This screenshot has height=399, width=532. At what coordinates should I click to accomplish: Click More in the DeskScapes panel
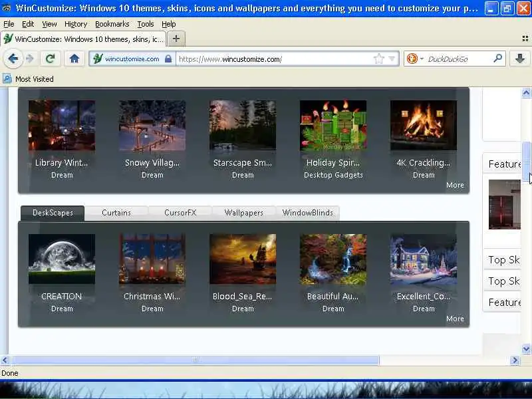point(455,319)
